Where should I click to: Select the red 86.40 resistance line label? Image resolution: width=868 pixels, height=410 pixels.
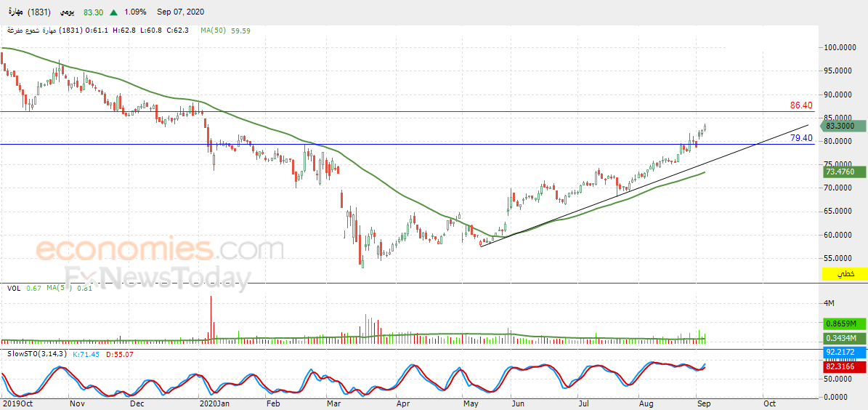click(x=801, y=105)
